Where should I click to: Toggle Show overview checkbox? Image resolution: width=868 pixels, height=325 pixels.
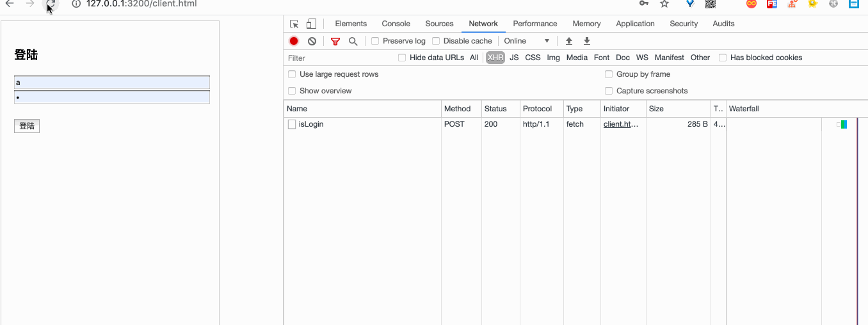coord(292,91)
